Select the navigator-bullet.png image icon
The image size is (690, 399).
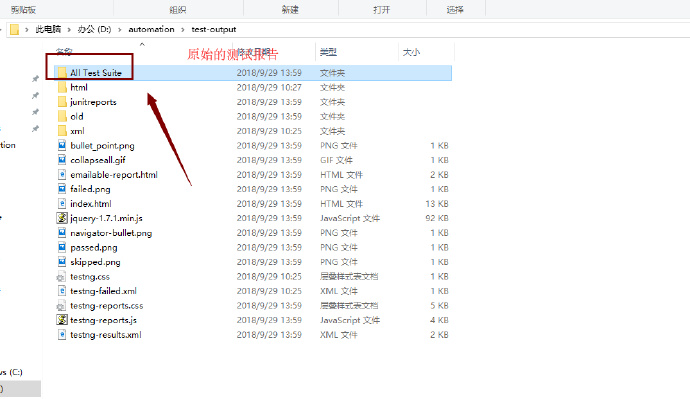pyautogui.click(x=62, y=232)
